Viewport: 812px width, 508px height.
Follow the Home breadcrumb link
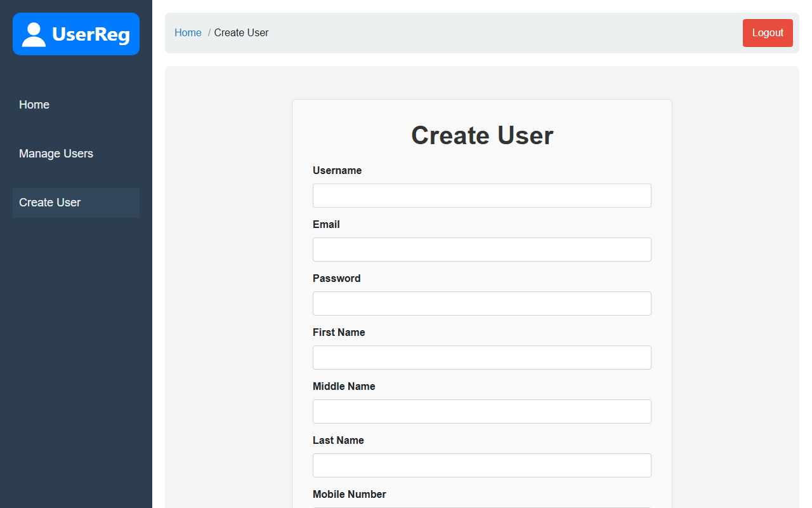click(x=188, y=33)
